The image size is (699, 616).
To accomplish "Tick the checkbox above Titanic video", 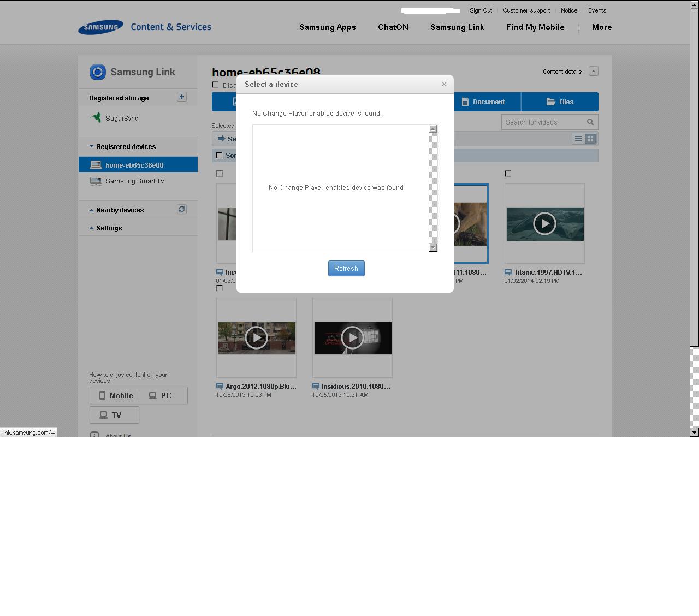I will (508, 174).
